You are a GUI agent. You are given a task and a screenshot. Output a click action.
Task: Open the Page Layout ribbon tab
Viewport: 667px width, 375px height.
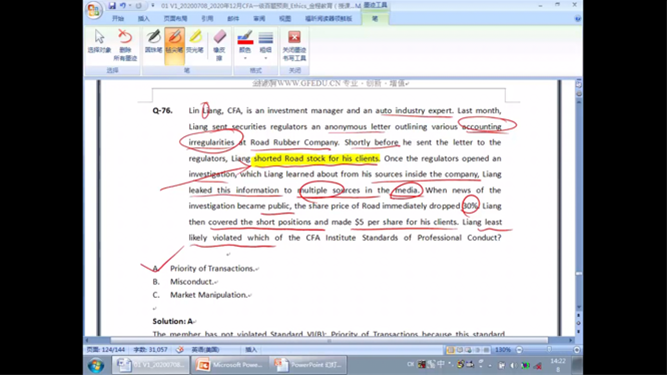click(175, 19)
